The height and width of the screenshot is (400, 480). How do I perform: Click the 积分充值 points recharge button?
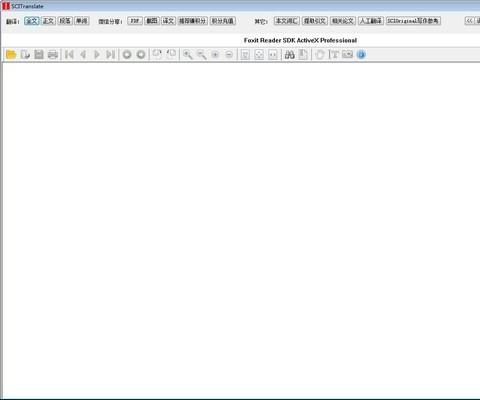click(223, 21)
